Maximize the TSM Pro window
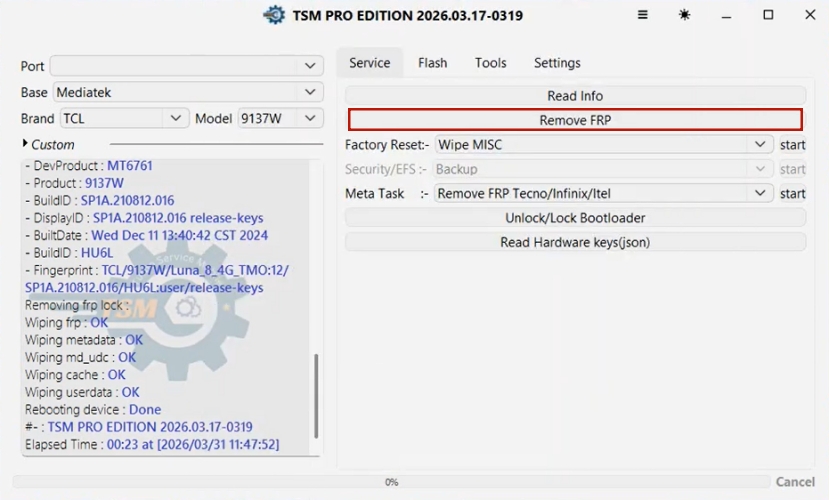This screenshot has width=829, height=500. coord(768,15)
